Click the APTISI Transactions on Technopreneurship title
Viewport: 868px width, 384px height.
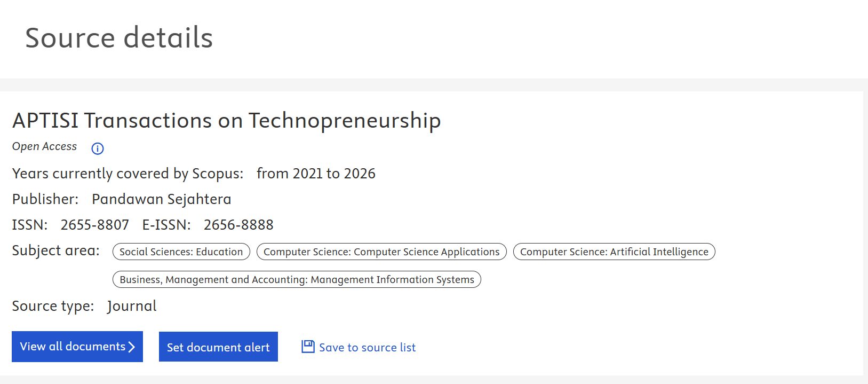pos(227,121)
